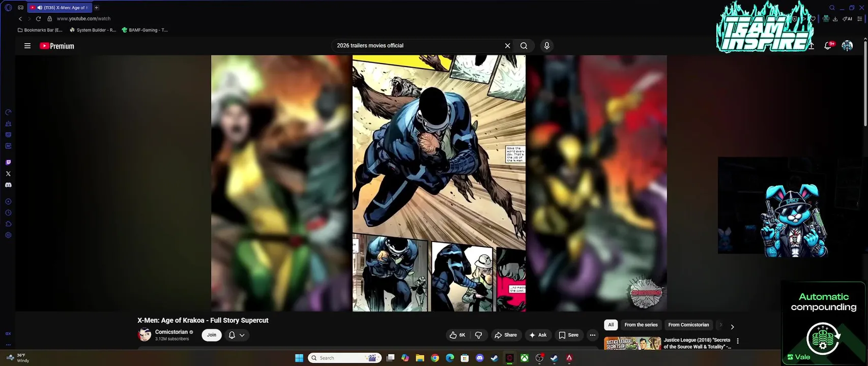Open GX Corner gamepad icon
This screenshot has width=868, height=366.
20,8
